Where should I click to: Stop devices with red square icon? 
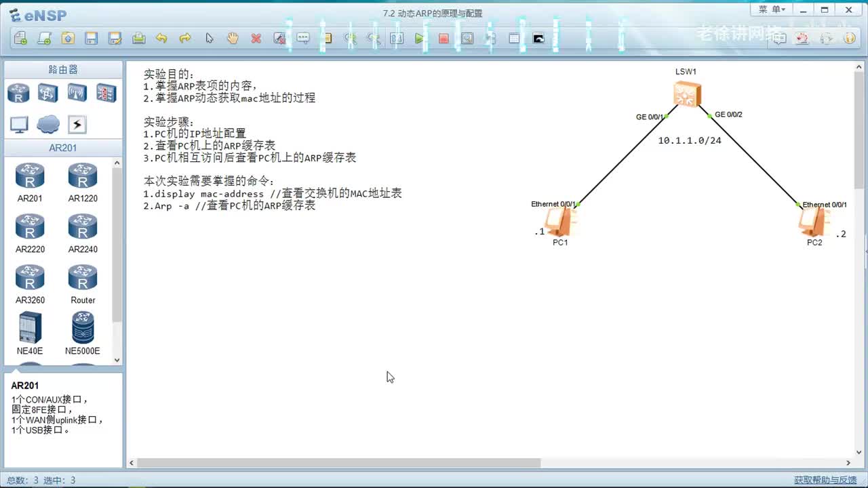443,39
